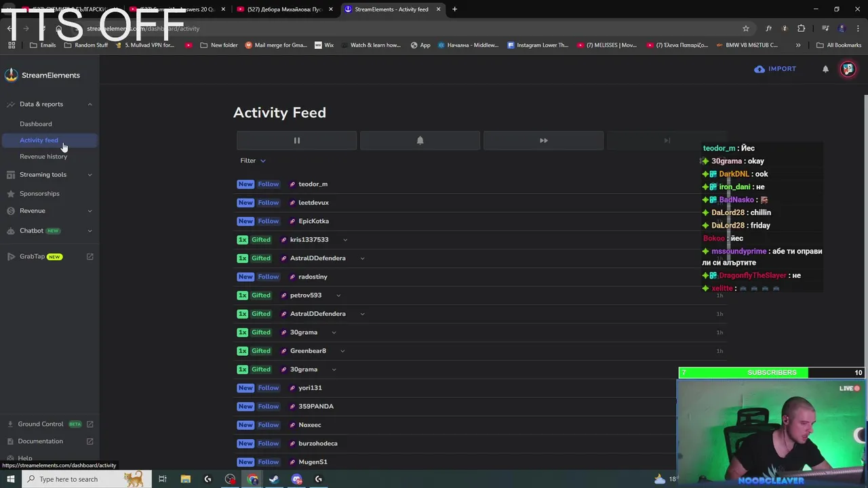Click the Ground Control external-link icon

pyautogui.click(x=90, y=424)
